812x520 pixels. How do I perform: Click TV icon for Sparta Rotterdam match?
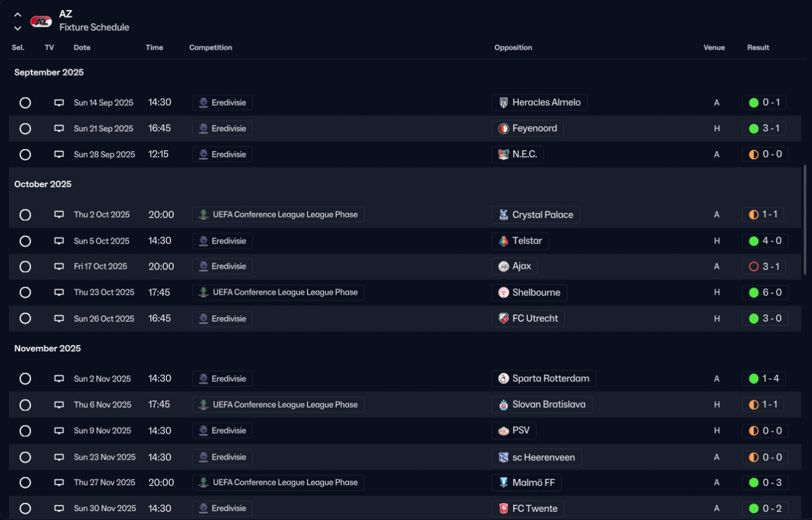[59, 379]
